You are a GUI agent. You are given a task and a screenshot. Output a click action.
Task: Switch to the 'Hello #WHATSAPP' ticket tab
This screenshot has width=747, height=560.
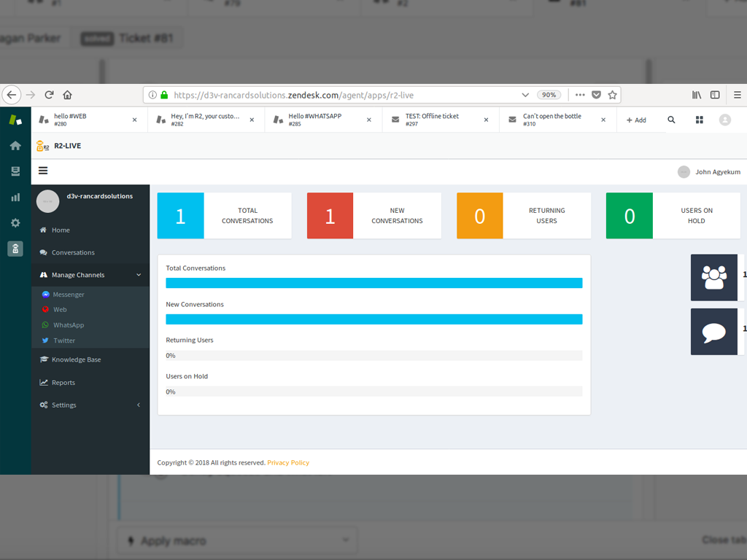coord(314,120)
